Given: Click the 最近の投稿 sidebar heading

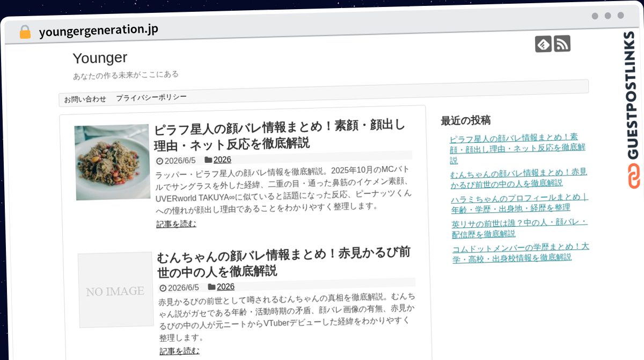Looking at the screenshot, I should (x=465, y=120).
